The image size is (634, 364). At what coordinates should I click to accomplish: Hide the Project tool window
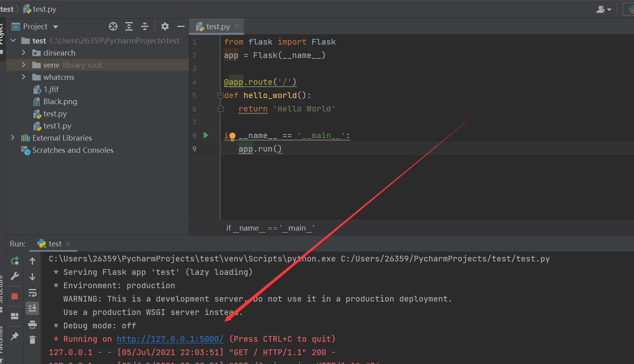click(x=181, y=26)
